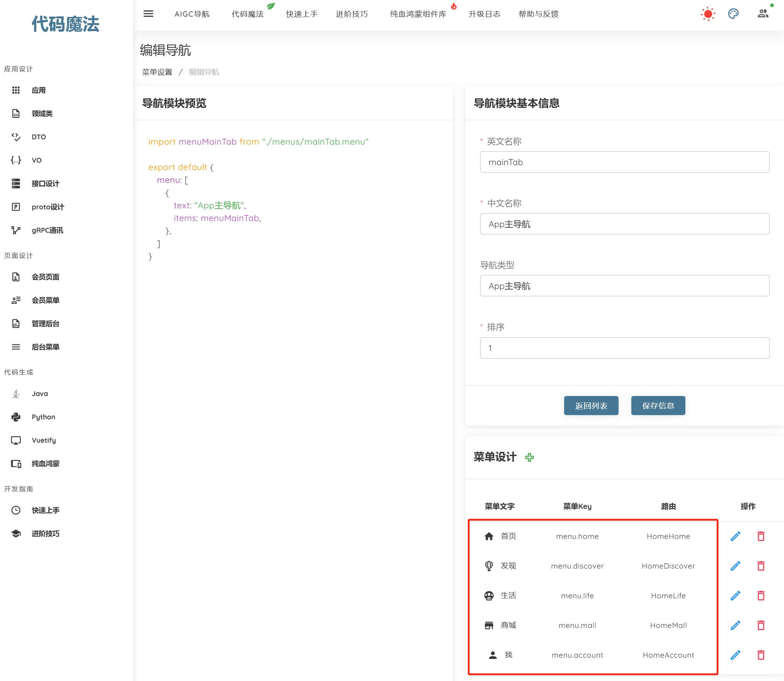
Task: Toggle the sun light-mode icon
Action: [708, 14]
